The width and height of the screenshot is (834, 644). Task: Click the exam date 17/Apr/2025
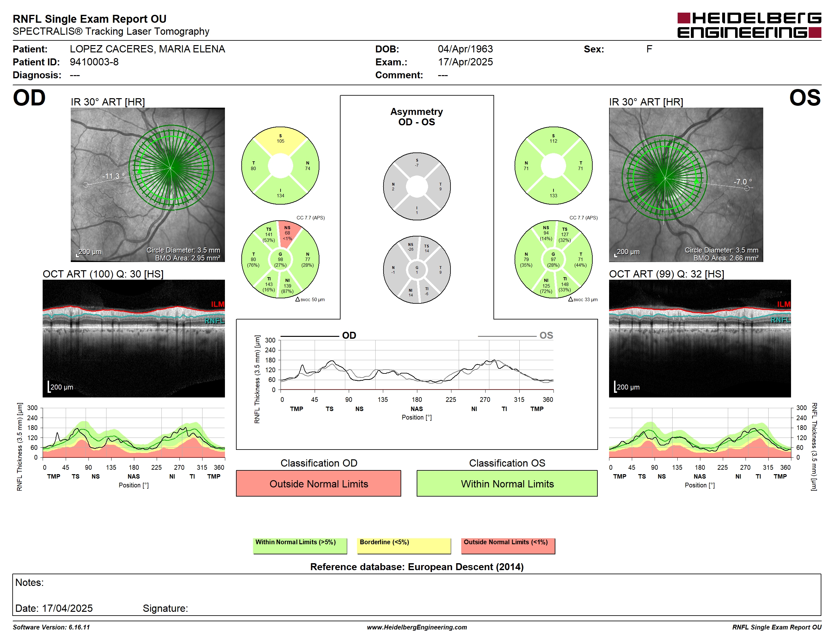[x=465, y=62]
